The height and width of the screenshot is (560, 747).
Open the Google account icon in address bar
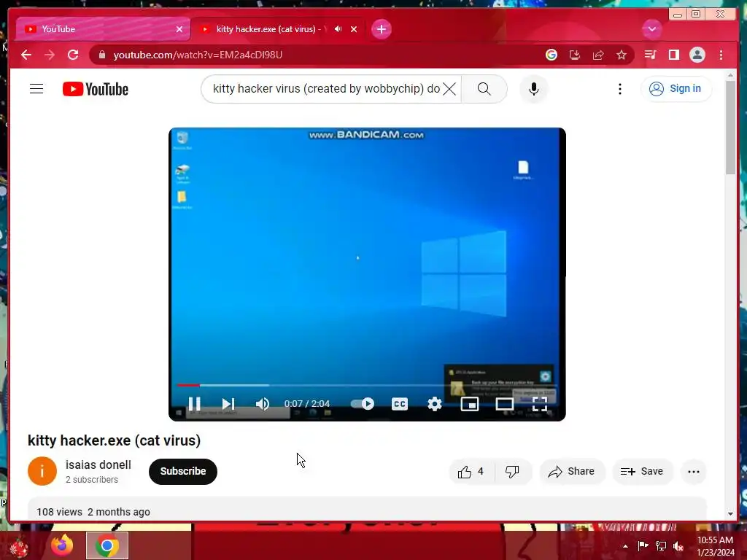point(551,55)
